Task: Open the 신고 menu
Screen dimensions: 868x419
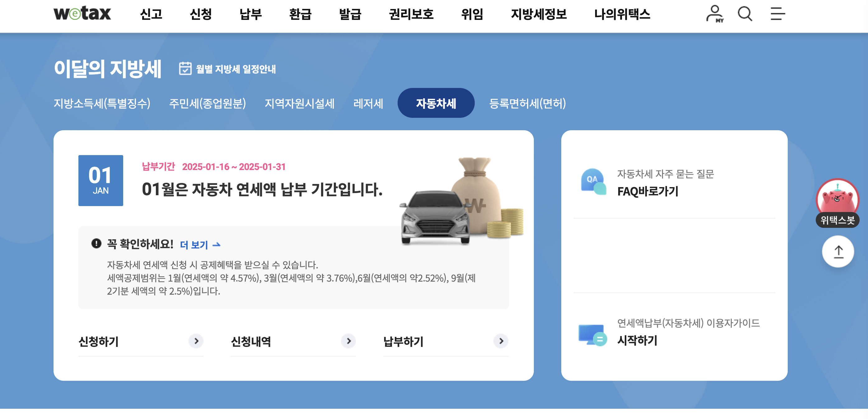Action: 151,14
